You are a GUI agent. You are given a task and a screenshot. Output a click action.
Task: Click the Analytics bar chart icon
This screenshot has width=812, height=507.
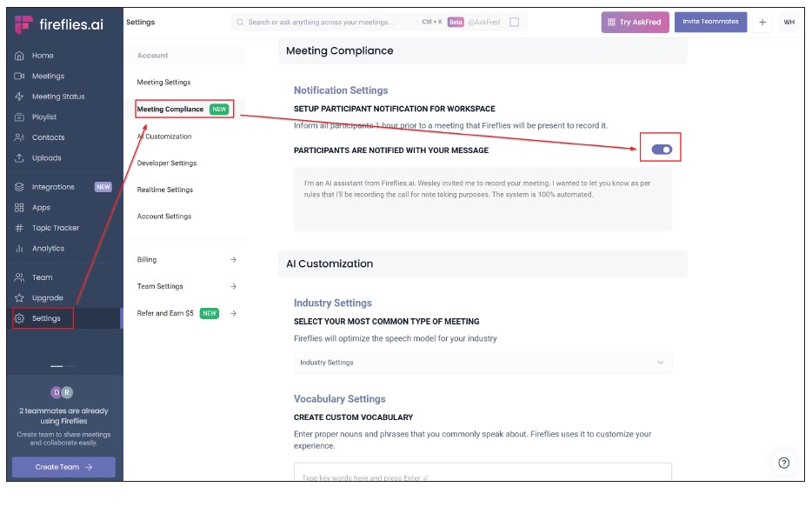pyautogui.click(x=19, y=249)
